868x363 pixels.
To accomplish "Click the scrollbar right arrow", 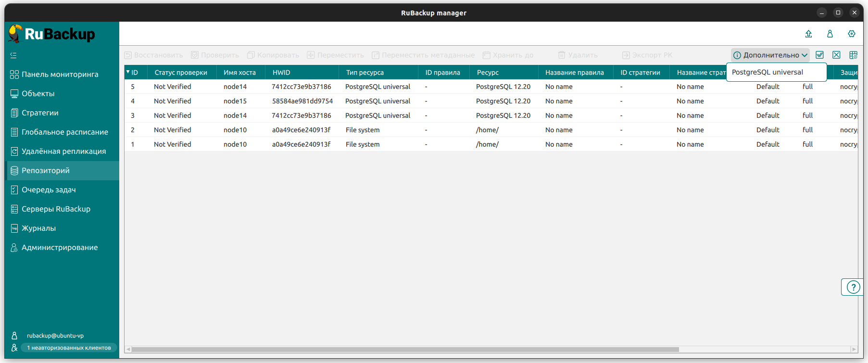I will pyautogui.click(x=854, y=350).
